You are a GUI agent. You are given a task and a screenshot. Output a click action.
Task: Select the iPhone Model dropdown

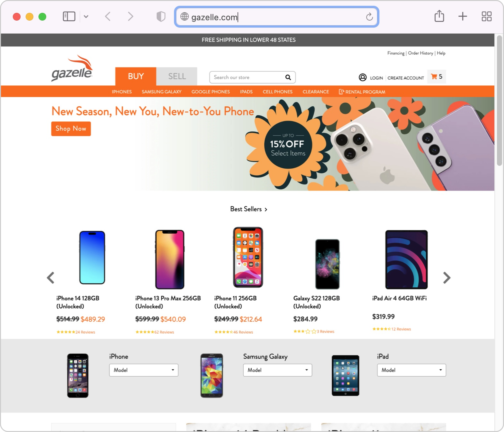point(143,369)
